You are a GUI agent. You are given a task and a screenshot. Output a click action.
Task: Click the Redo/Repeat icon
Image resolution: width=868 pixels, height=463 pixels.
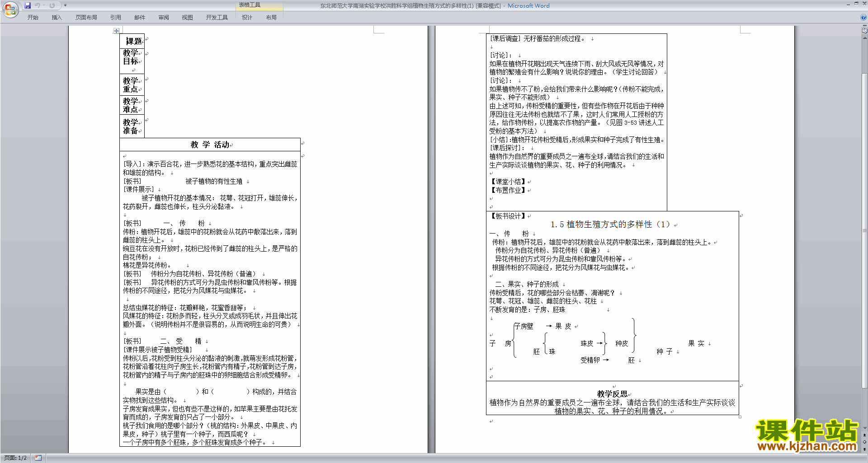[52, 5]
